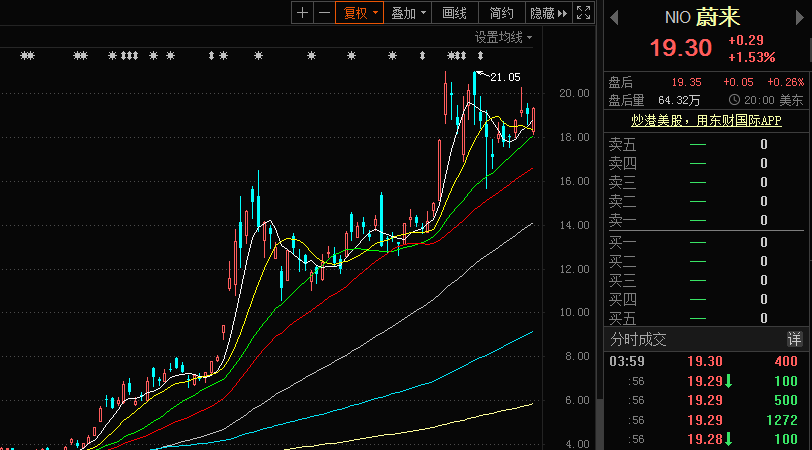Click the clock icon next to 20:00 美东
Image resolution: width=812 pixels, height=450 pixels.
735,100
